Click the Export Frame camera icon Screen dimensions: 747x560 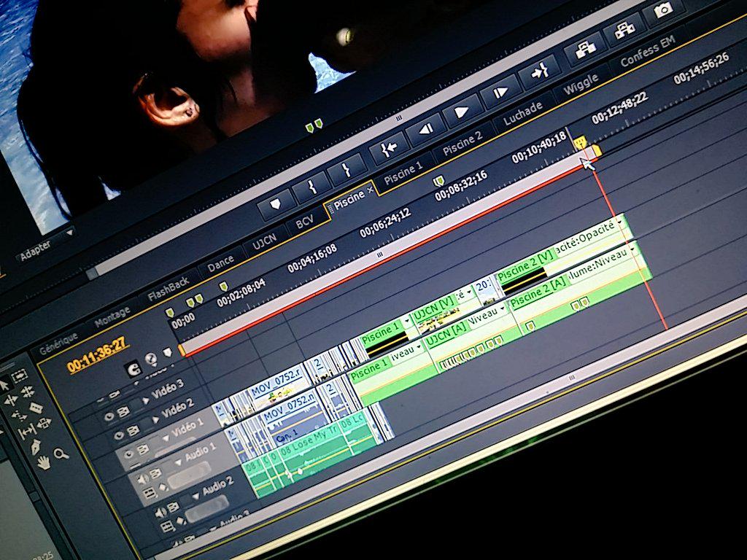click(x=664, y=9)
